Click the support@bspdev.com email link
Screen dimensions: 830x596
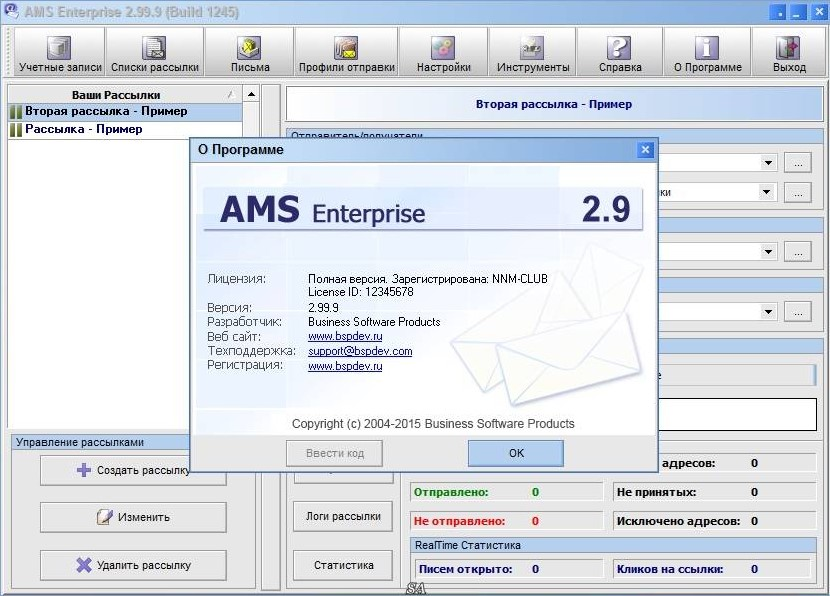pyautogui.click(x=360, y=351)
